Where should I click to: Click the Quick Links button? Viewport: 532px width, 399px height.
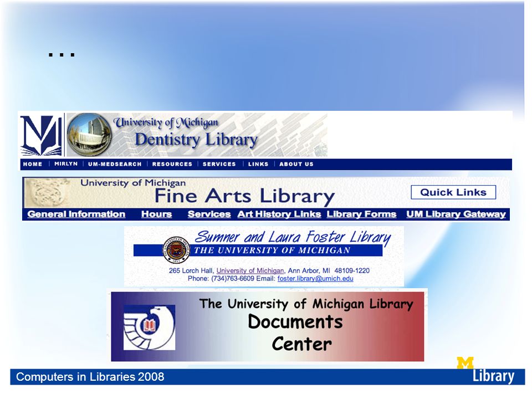[453, 192]
